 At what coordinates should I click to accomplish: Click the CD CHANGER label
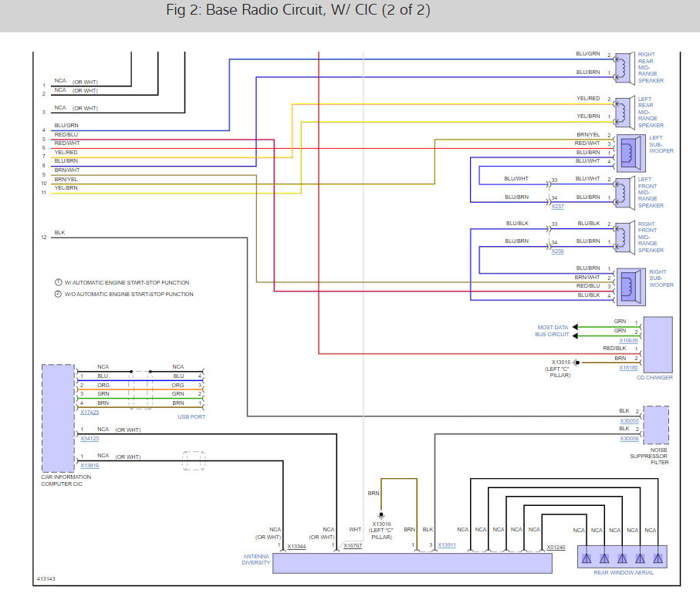[654, 377]
